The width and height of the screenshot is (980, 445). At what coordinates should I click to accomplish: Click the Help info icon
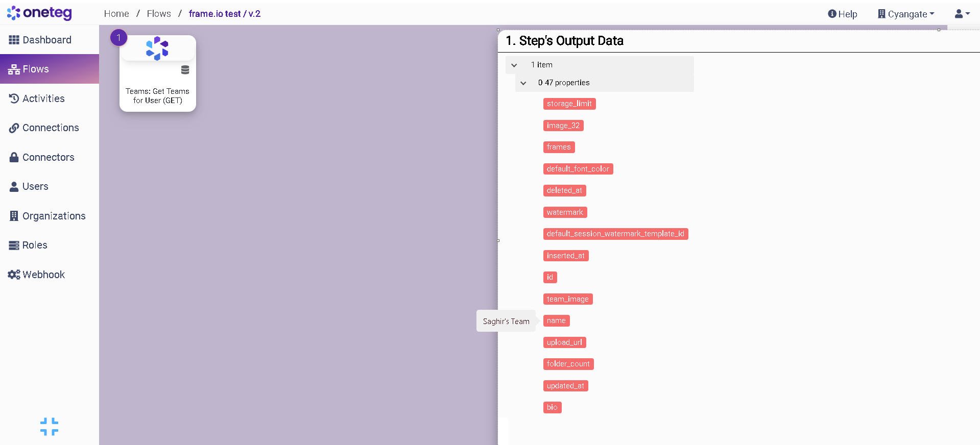832,14
